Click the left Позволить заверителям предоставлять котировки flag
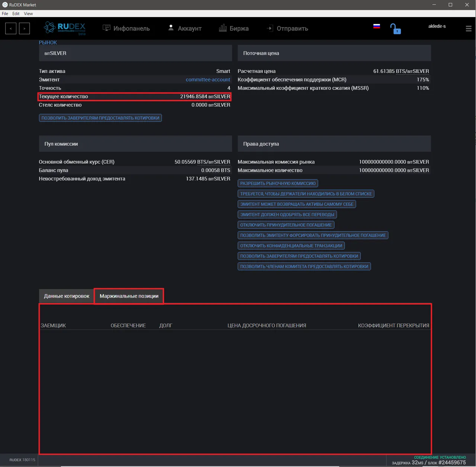 (100, 118)
